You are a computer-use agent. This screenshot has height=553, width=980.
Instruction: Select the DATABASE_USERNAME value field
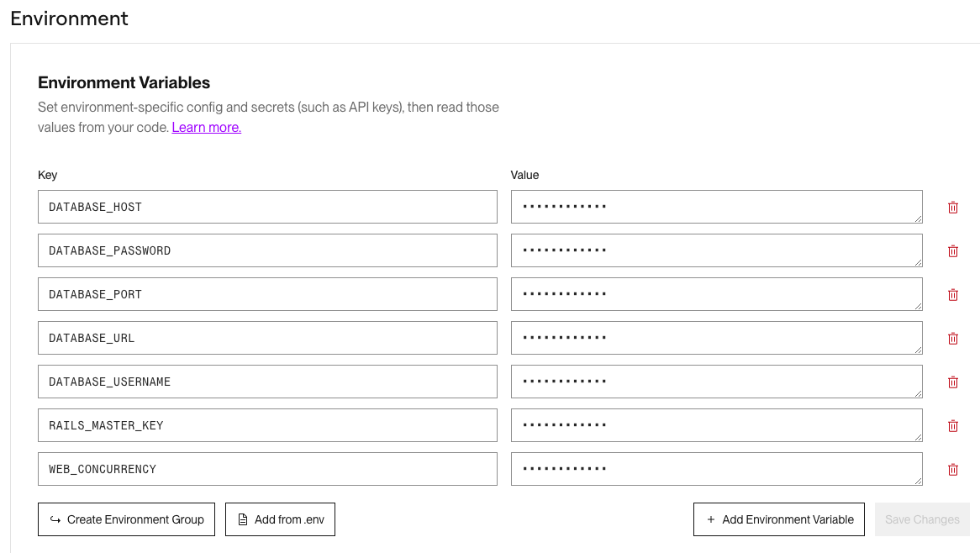coord(716,382)
